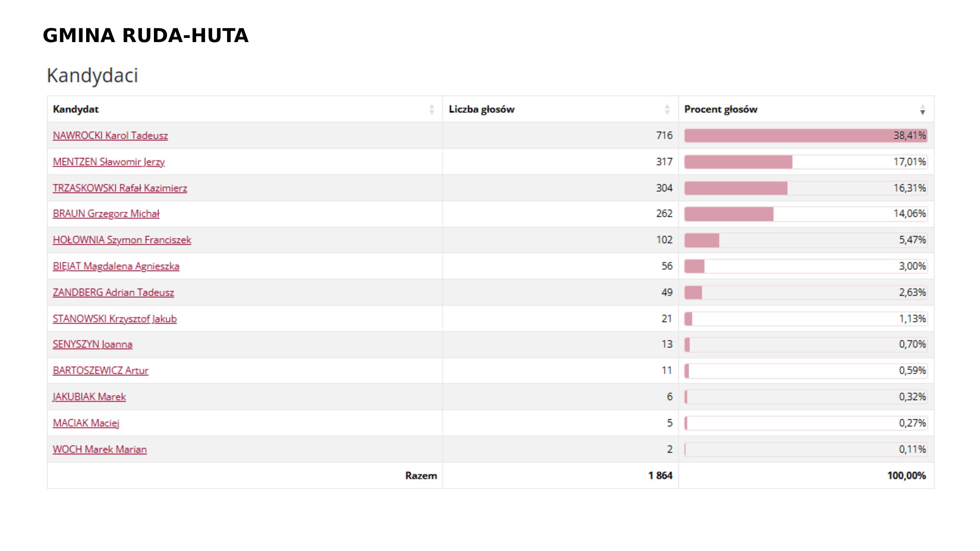
Task: Open NAWROCKI Karol Tadeusz candidate link
Action: [x=110, y=135]
